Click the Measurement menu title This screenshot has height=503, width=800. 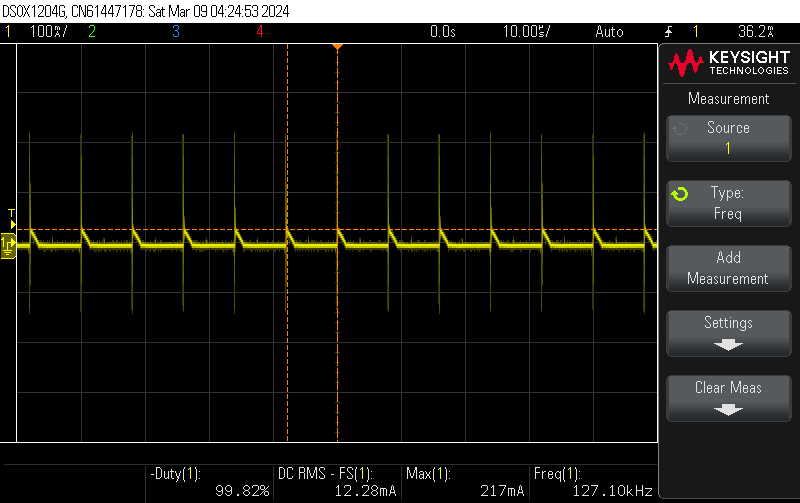(x=729, y=98)
